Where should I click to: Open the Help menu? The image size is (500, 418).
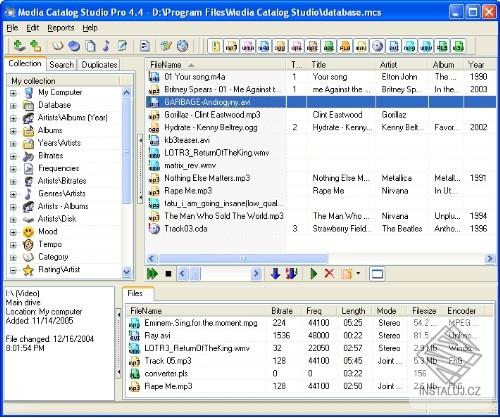tap(90, 28)
